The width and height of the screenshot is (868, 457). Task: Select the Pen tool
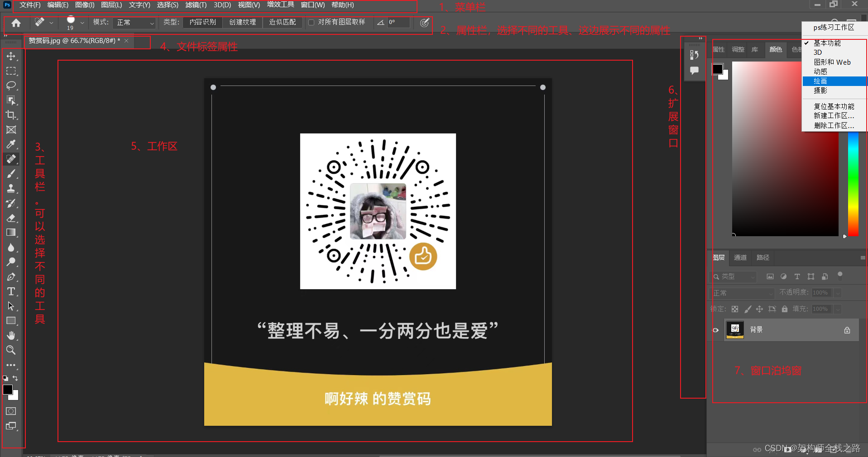coord(11,277)
